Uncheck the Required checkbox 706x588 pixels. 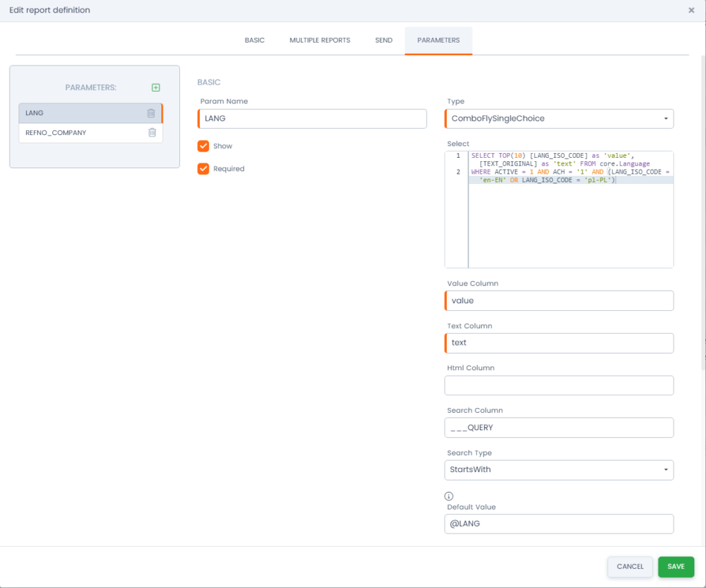[203, 169]
